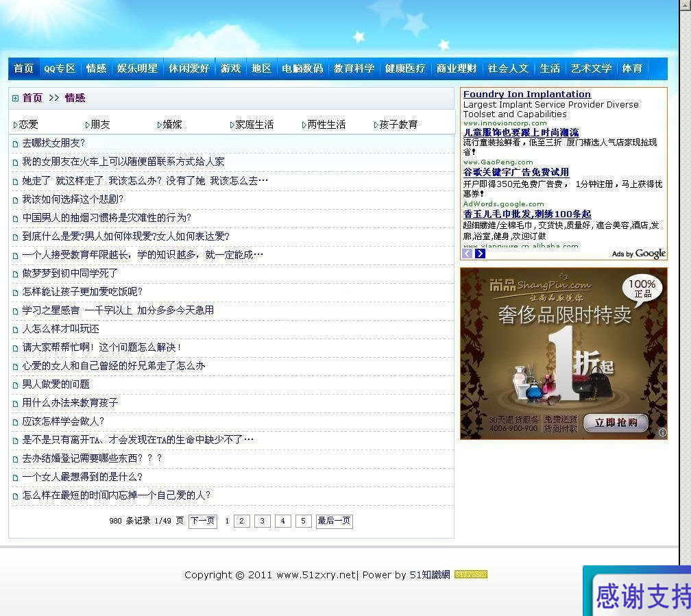This screenshot has width=691, height=616.
Task: Click the 下一页 pagination button
Action: pos(203,521)
